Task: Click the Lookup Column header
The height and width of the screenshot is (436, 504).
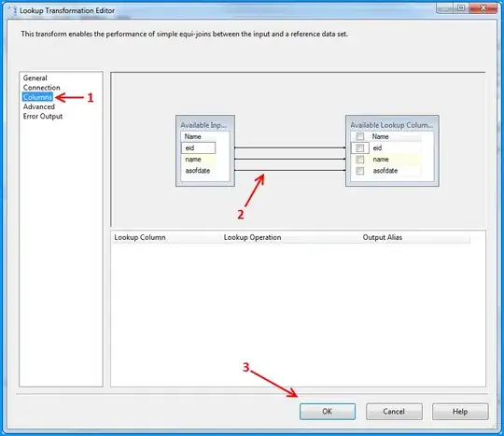Action: (140, 237)
